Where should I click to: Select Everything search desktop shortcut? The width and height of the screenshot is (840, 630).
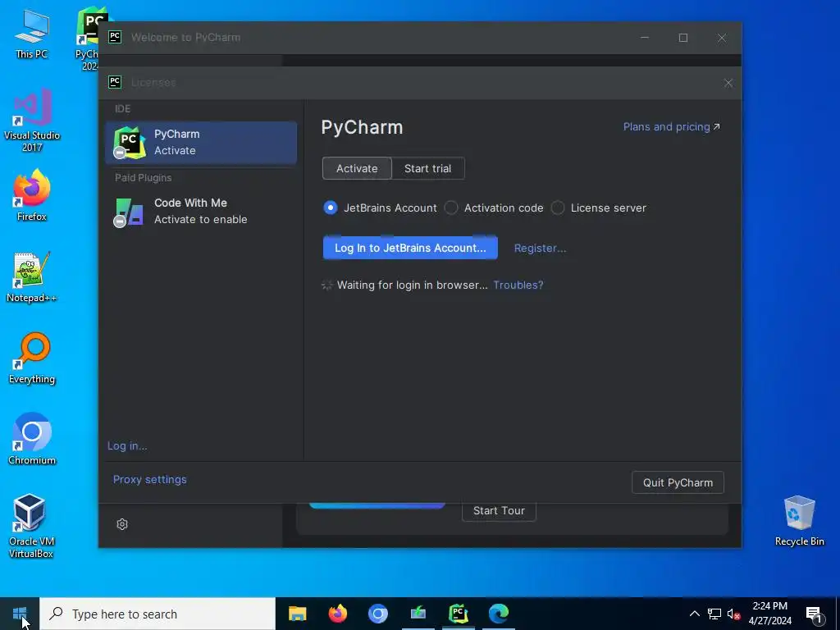click(x=32, y=358)
